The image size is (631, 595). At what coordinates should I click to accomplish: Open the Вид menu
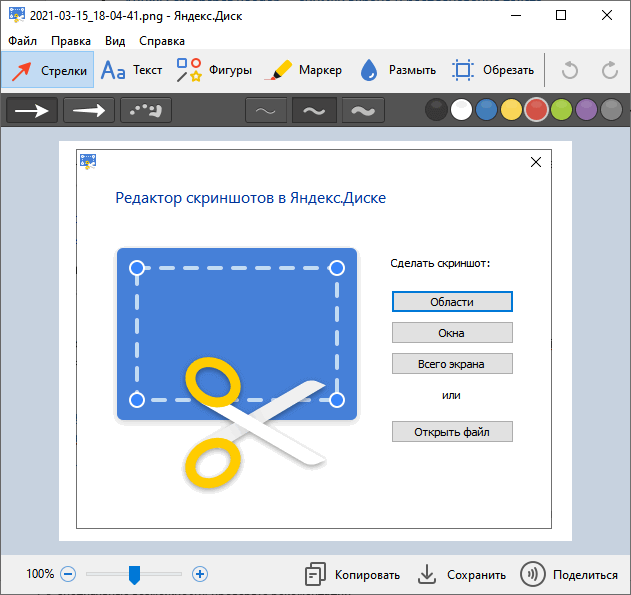[115, 41]
